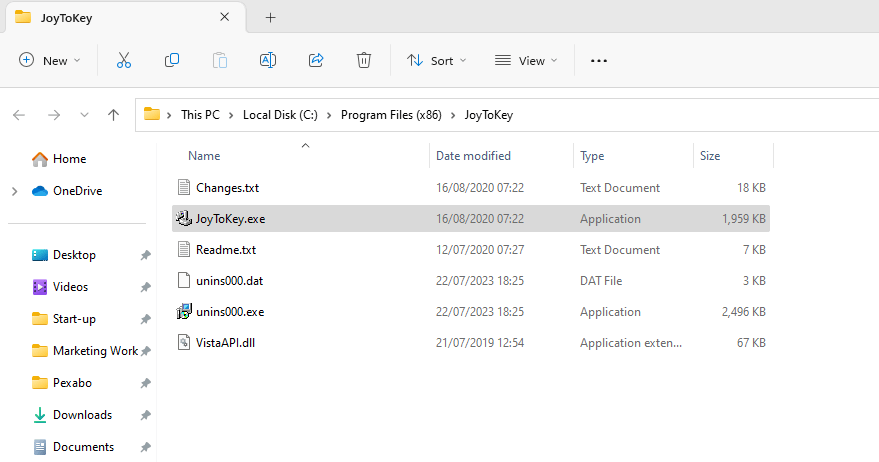This screenshot has width=879, height=462.
Task: Navigate to Local Disk (C:) breadcrumb
Action: coord(280,115)
